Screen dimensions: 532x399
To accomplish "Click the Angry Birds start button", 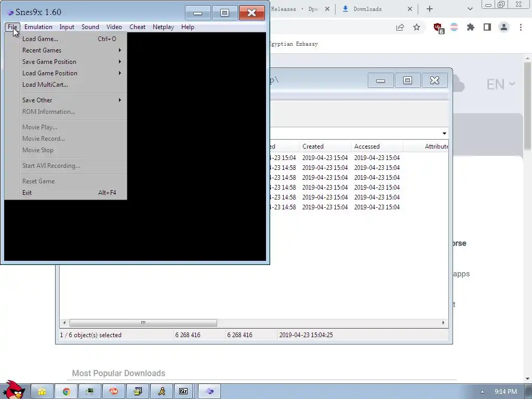I will [14, 390].
